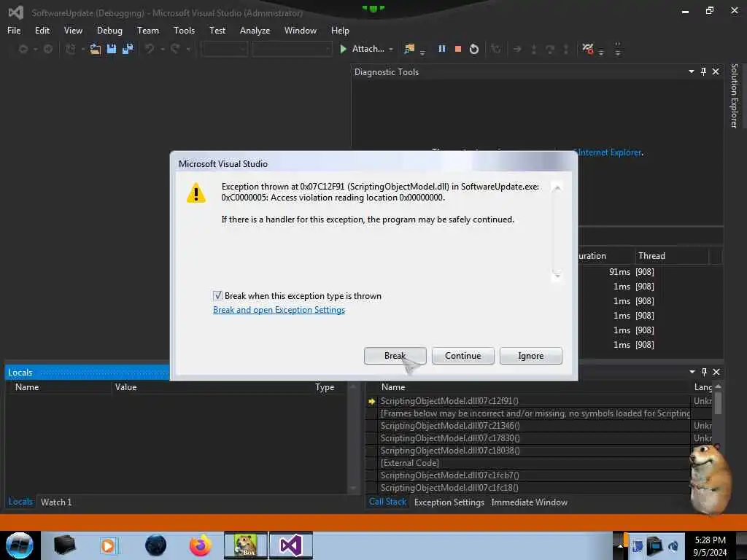Open the Analyze menu
This screenshot has height=560, width=747.
[x=255, y=31]
